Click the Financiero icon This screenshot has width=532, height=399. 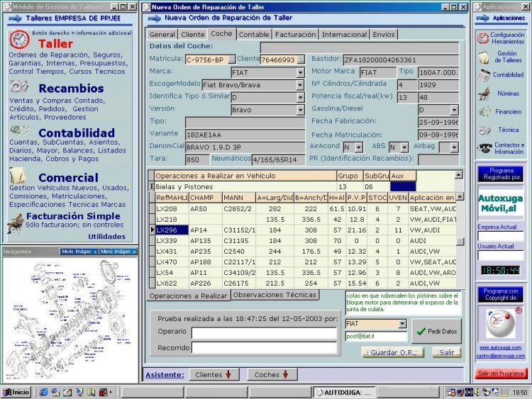(x=484, y=111)
